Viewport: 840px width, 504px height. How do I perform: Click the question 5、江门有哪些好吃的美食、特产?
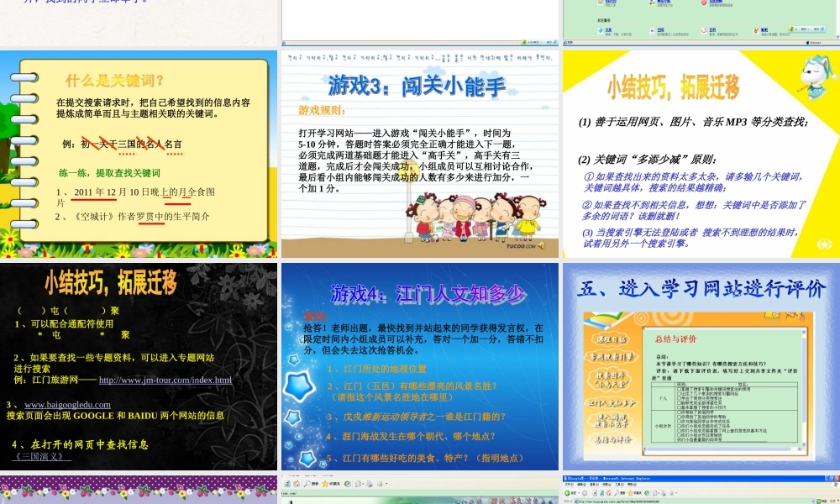425,458
